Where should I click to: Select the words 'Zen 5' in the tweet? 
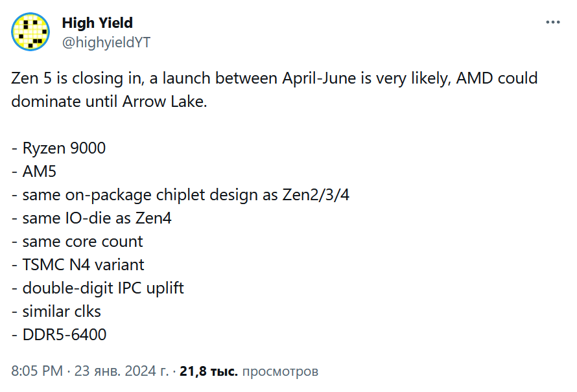[x=31, y=78]
